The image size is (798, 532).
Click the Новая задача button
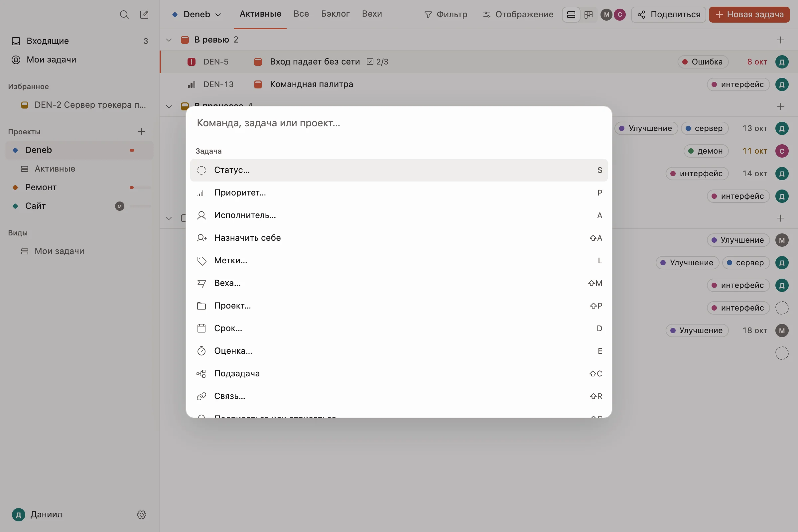click(749, 15)
